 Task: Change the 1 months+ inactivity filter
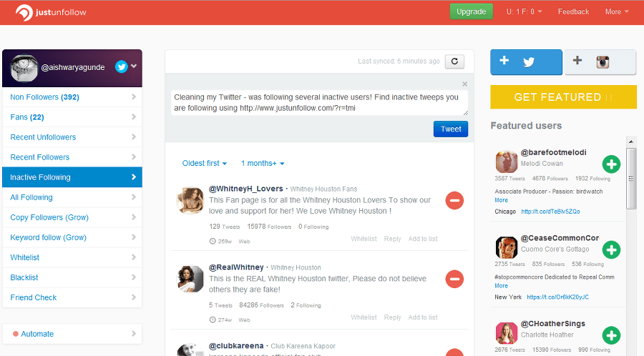pyautogui.click(x=263, y=163)
